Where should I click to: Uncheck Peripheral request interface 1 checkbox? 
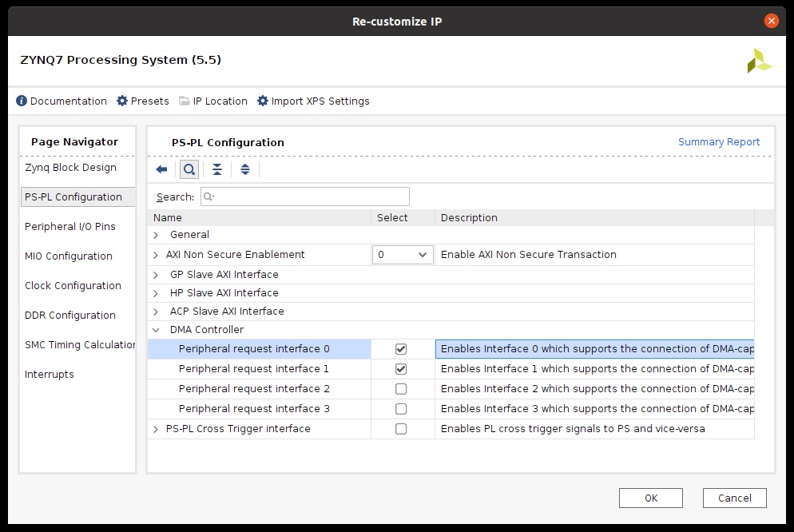click(401, 369)
